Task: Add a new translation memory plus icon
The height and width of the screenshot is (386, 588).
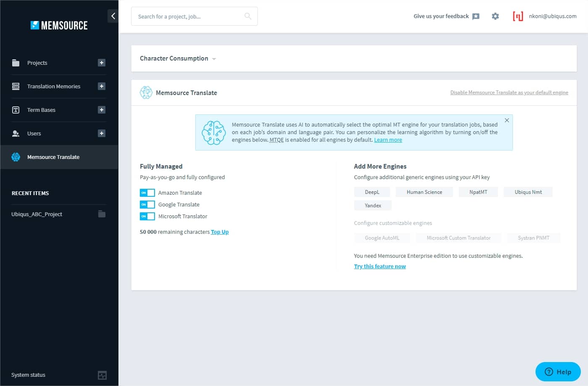Action: (x=101, y=86)
